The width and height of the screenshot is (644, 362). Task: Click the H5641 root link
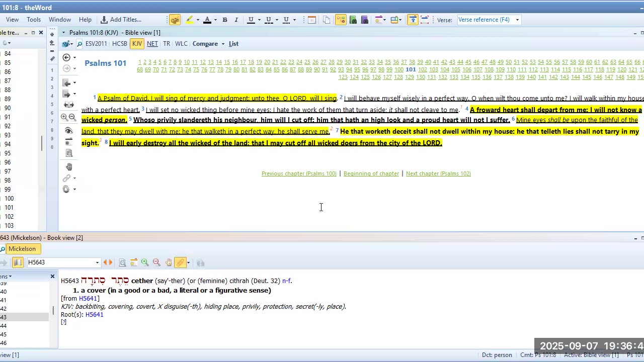pos(94,315)
